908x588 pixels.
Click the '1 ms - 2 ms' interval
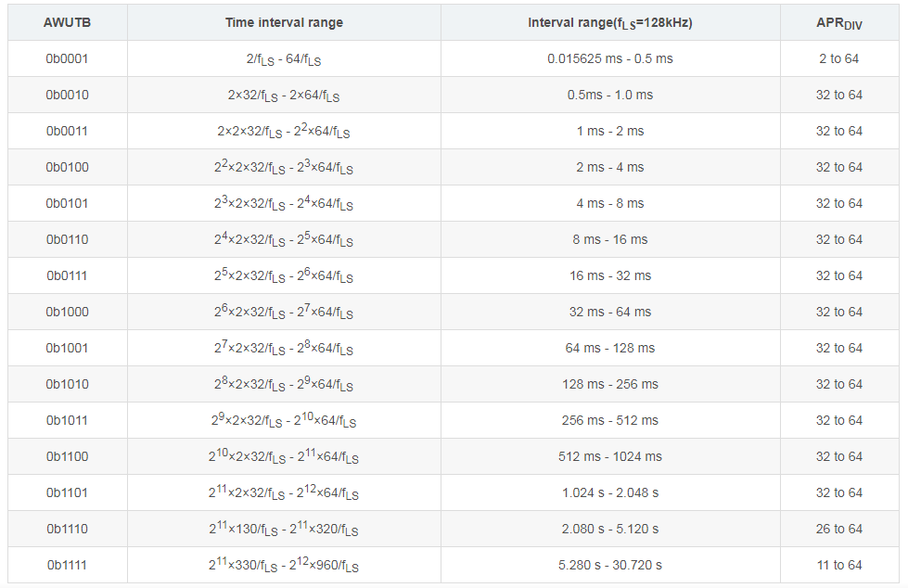coord(610,131)
